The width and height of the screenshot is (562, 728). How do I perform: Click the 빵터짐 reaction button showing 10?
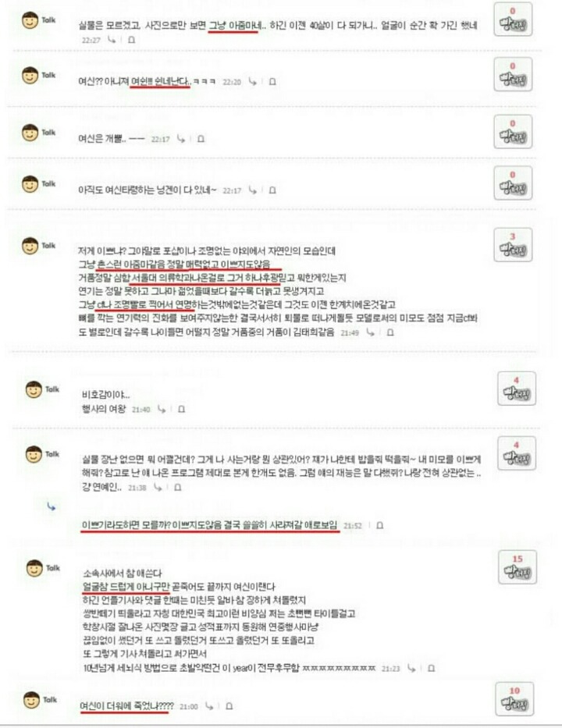[514, 699]
